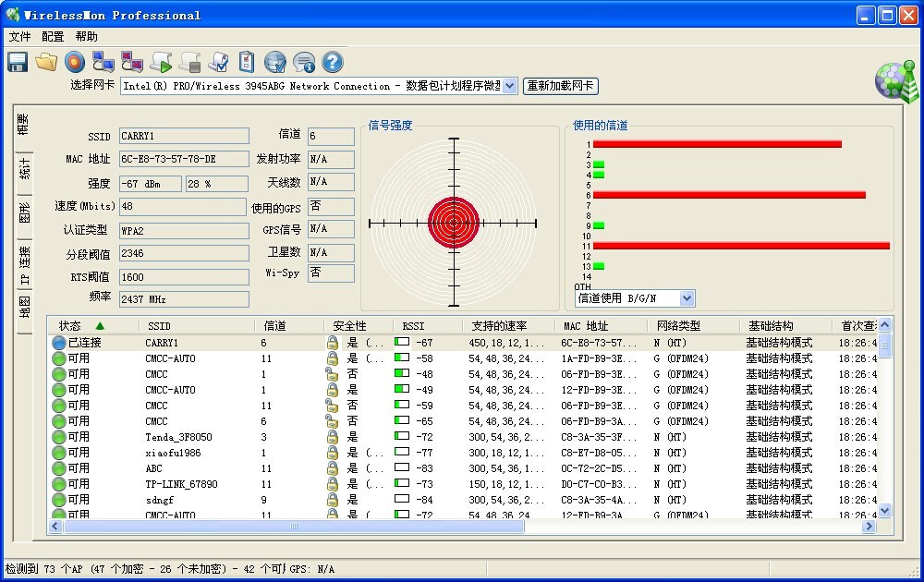Open the 配置 menu

point(53,37)
